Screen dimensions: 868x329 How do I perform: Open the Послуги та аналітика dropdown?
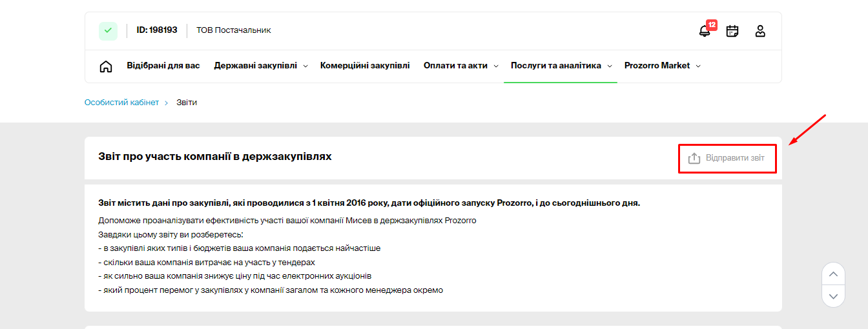tap(561, 66)
